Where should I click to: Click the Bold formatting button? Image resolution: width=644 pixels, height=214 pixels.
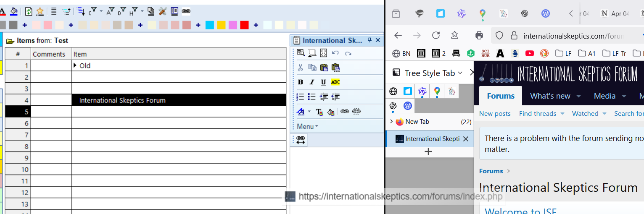point(300,82)
